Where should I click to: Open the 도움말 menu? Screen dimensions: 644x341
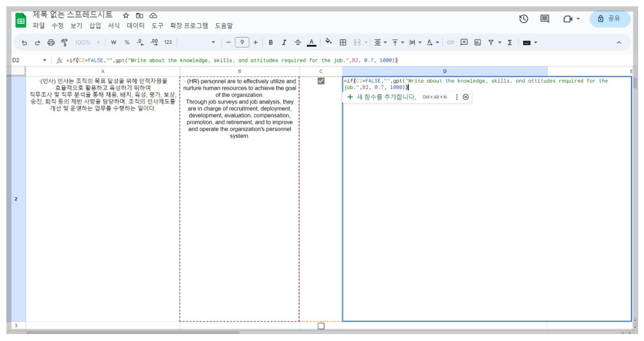(224, 26)
